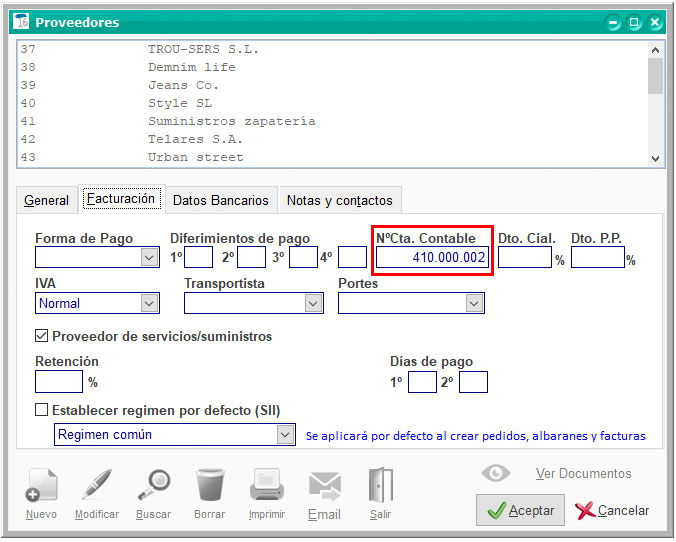Viewport: 676px width, 542px height.
Task: Enable Establecer regimen por defecto (SII)
Action: pyautogui.click(x=41, y=410)
